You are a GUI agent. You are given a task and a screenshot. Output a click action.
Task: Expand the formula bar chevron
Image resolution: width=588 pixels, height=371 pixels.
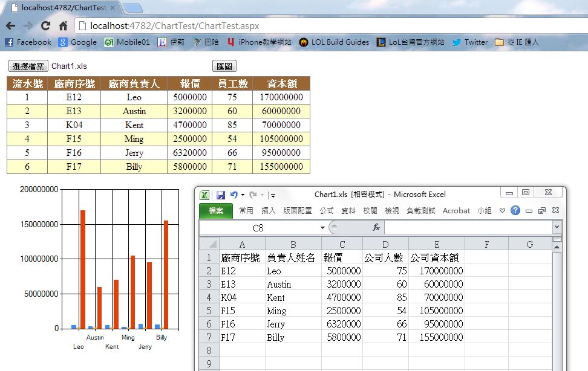[x=557, y=227]
